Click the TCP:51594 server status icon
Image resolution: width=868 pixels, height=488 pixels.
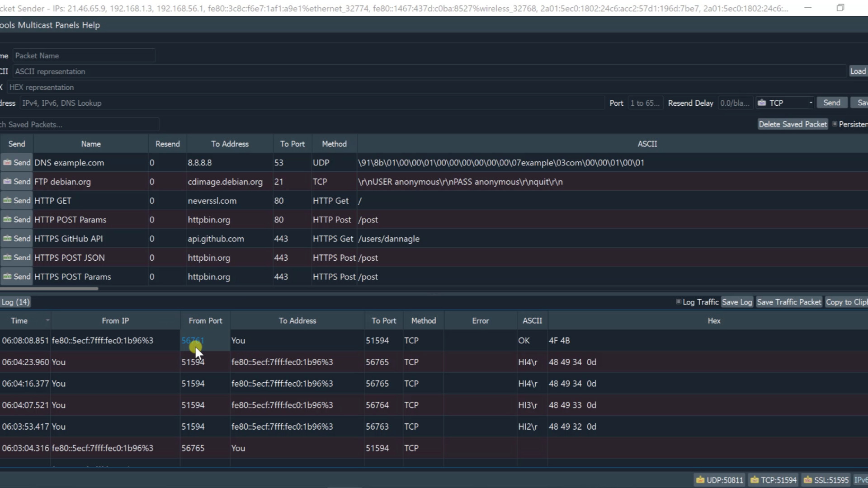click(755, 480)
